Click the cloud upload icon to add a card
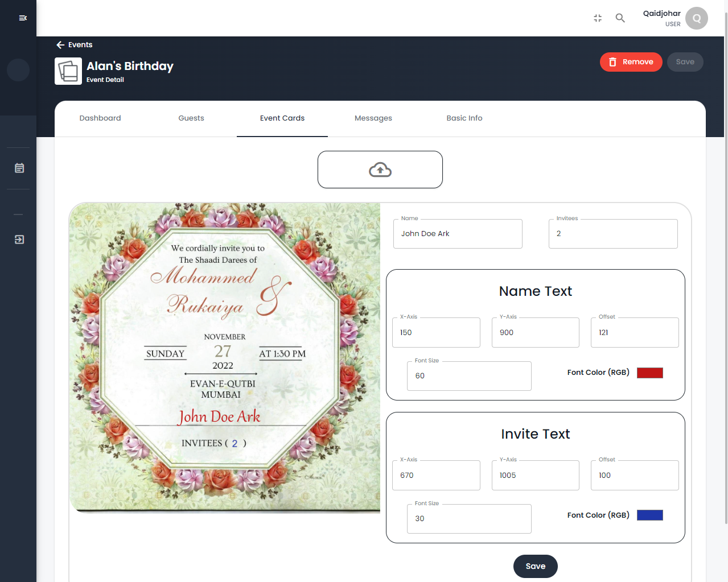 380,169
